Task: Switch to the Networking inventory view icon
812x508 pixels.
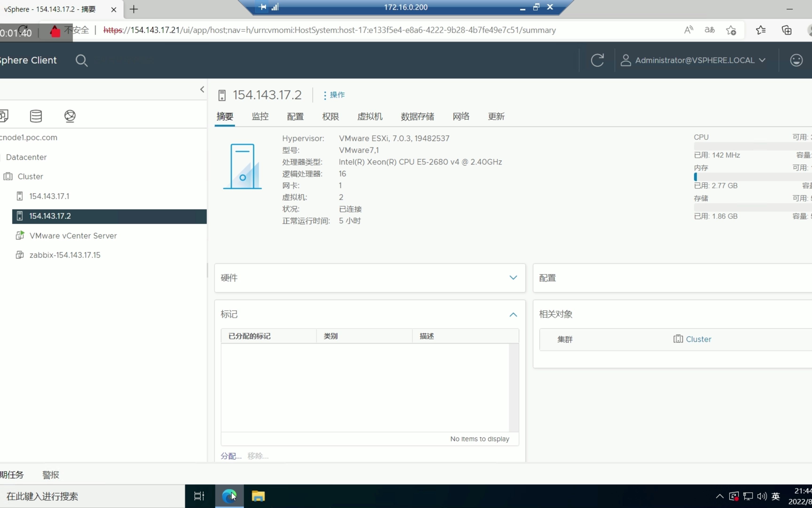Action: pos(70,116)
